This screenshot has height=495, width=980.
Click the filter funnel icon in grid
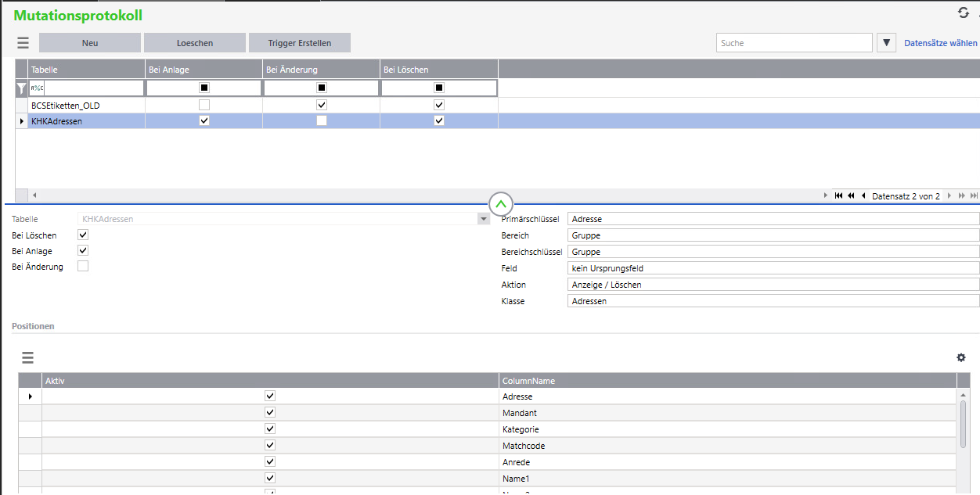point(22,88)
